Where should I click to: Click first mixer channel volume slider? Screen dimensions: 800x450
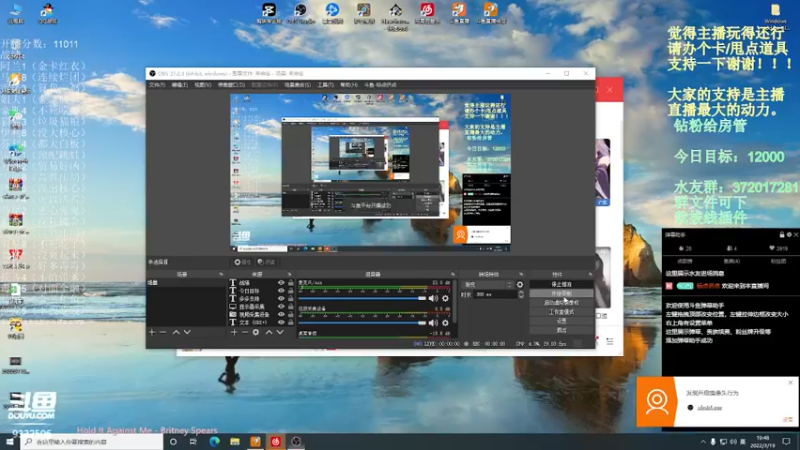[x=362, y=298]
